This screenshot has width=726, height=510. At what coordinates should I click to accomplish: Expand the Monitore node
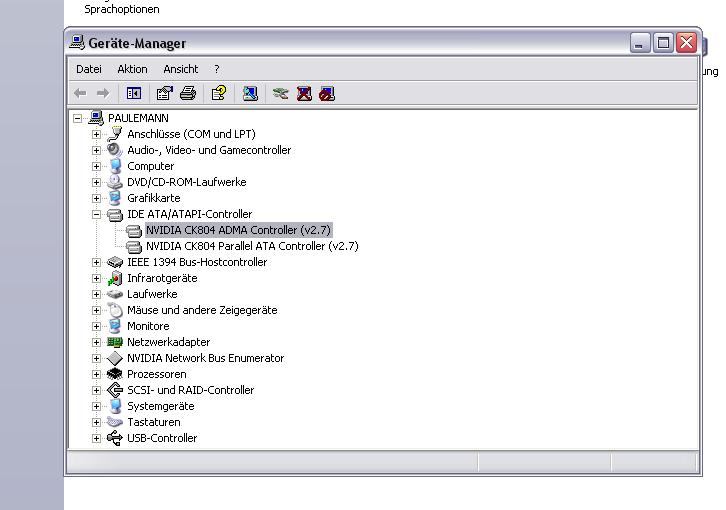pos(96,326)
